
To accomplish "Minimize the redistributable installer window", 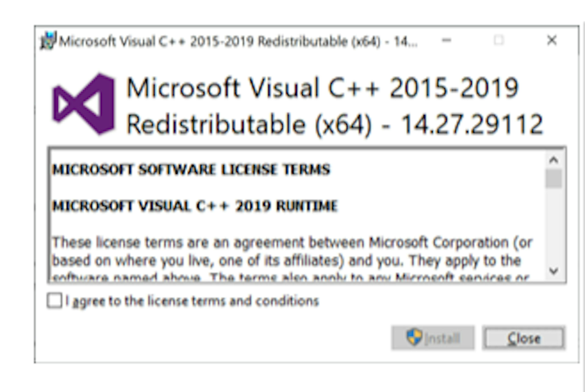I will pyautogui.click(x=446, y=40).
